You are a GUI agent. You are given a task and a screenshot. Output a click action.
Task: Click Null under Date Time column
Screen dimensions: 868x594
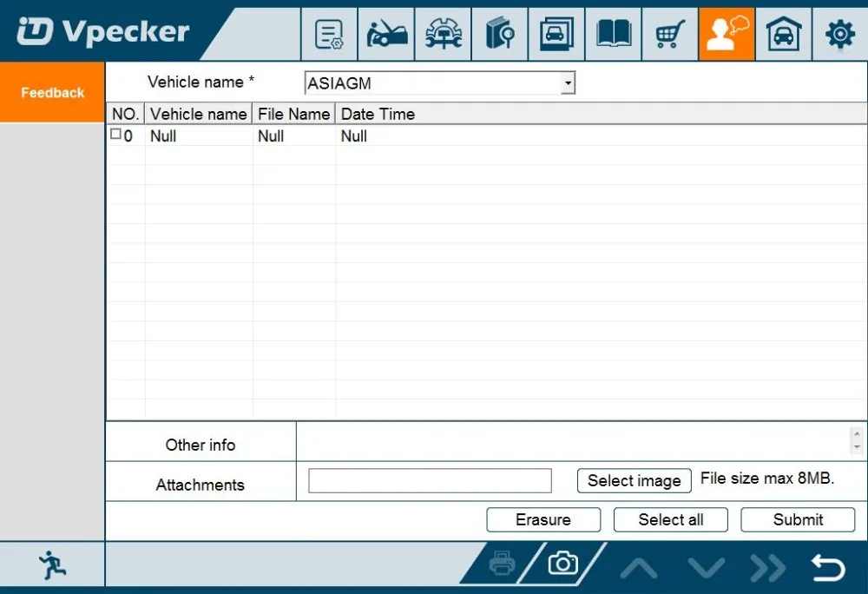pyautogui.click(x=354, y=136)
